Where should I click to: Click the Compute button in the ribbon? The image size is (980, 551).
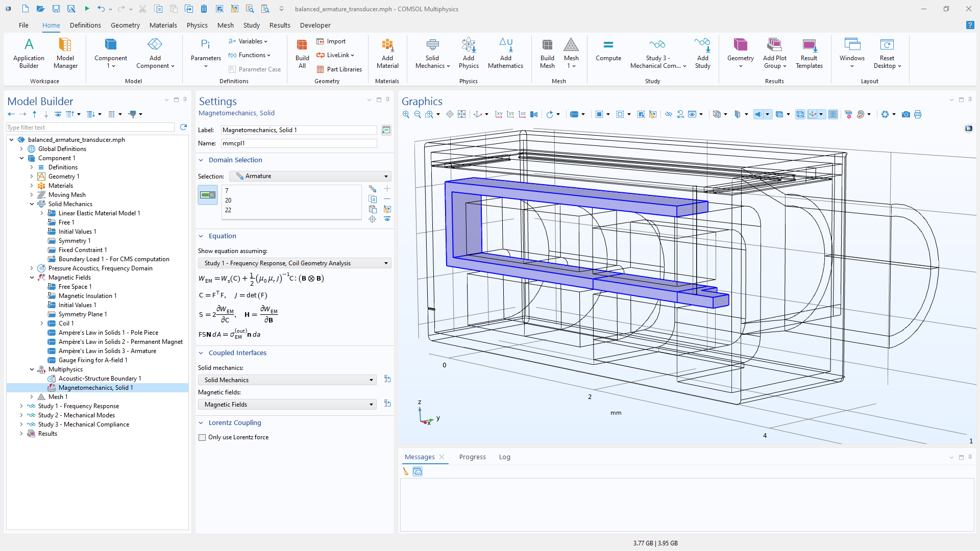[x=608, y=53]
